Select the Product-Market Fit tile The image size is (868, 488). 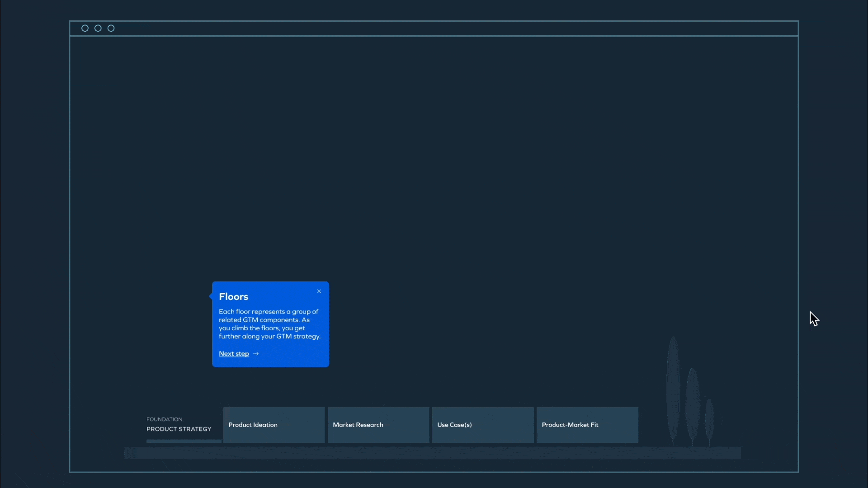[587, 425]
